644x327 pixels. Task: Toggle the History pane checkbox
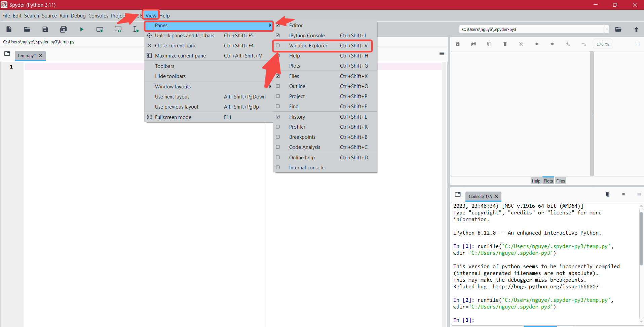[278, 117]
